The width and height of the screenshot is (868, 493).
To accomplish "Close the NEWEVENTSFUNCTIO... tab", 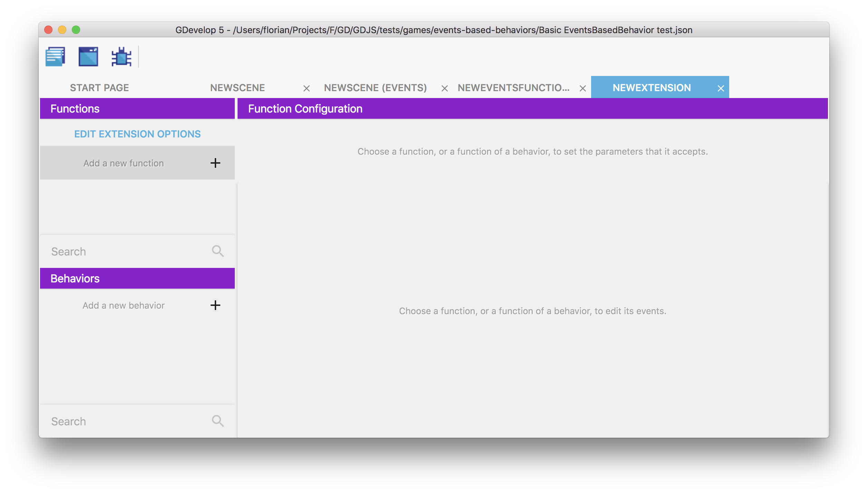I will tap(582, 89).
